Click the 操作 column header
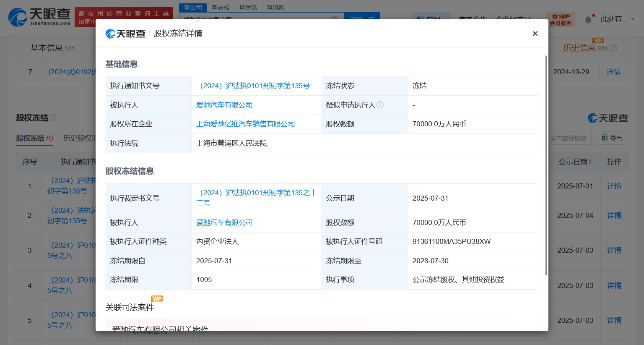The image size is (644, 345). tap(614, 162)
